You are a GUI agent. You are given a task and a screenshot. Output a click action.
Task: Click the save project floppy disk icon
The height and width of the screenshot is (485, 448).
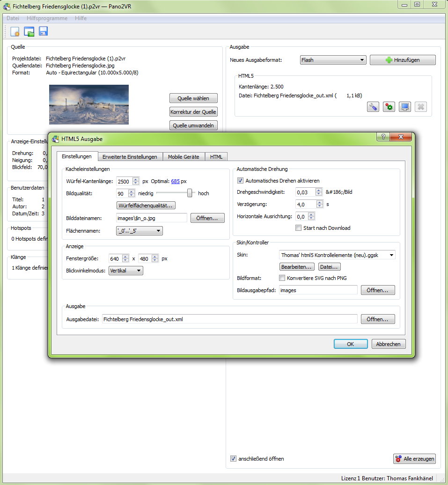(43, 31)
